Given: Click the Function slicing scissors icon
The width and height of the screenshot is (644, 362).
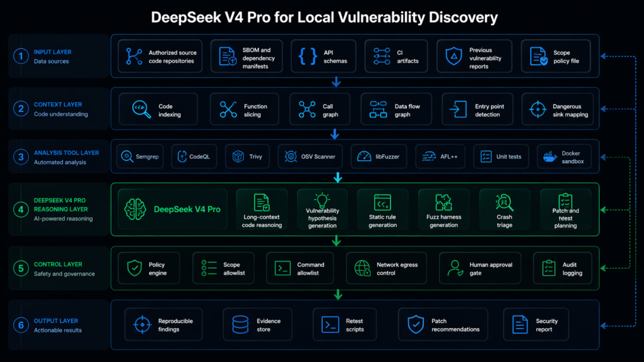Looking at the screenshot, I should pos(228,110).
